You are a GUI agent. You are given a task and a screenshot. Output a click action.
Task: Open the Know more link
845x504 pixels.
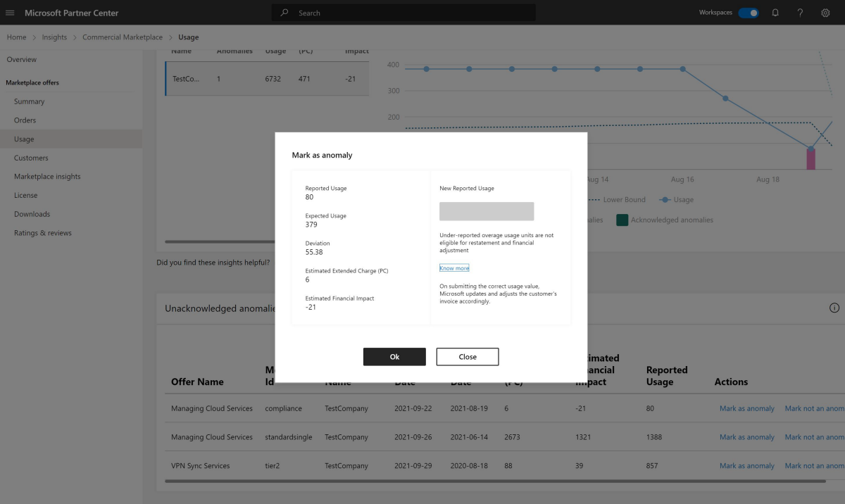[454, 268]
